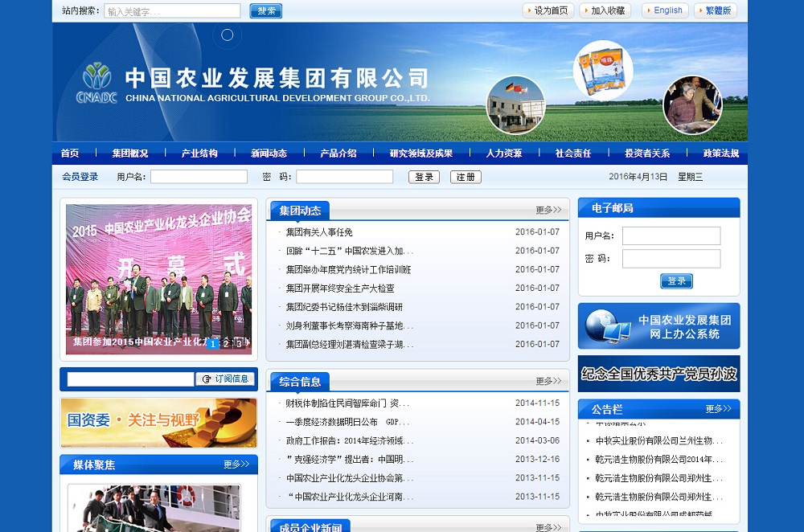Open article 中国农业产业化龙头企业协会第...
The image size is (804, 532).
[x=350, y=478]
